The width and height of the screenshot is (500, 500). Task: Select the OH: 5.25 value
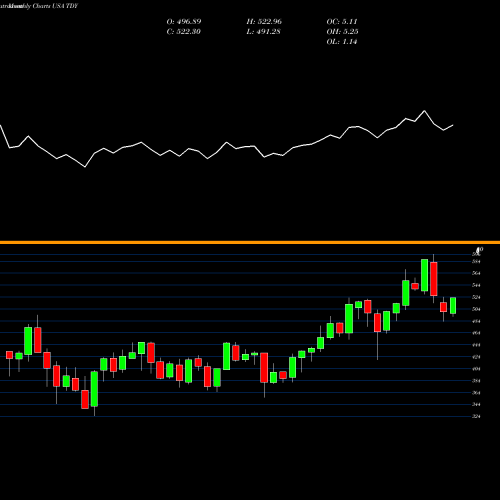[x=342, y=32]
